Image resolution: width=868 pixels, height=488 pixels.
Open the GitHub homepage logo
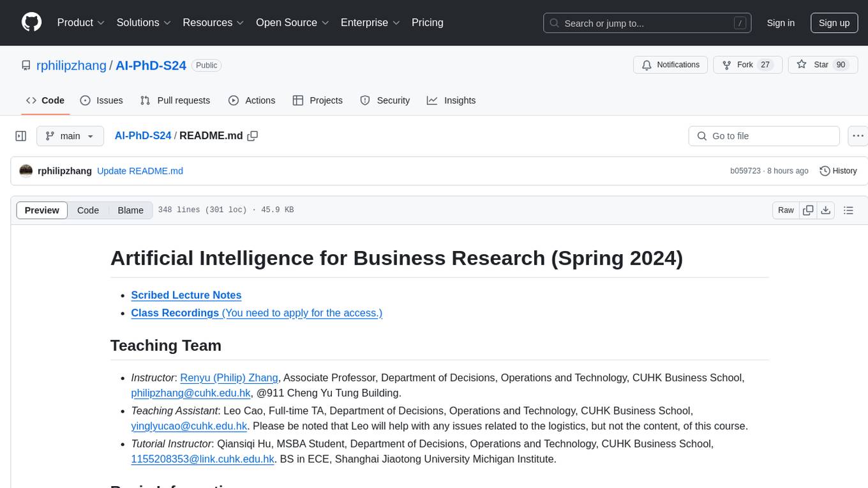pyautogui.click(x=31, y=22)
